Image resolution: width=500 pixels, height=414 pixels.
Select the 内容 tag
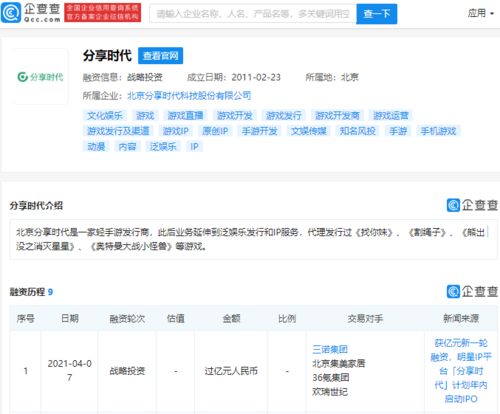tap(127, 146)
